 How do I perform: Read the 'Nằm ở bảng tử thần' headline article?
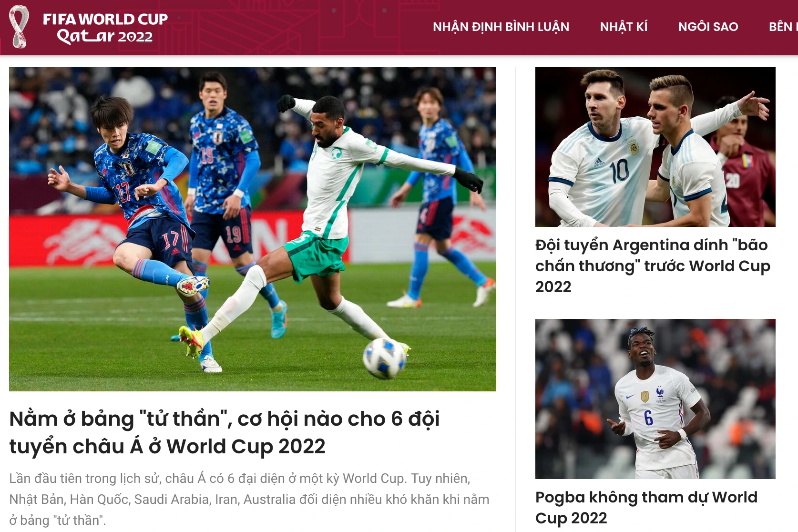click(x=224, y=432)
